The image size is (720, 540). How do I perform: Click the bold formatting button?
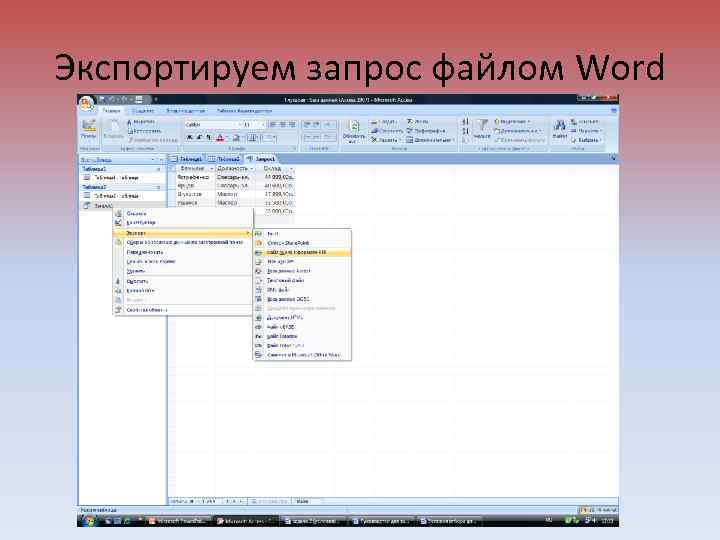coord(190,137)
